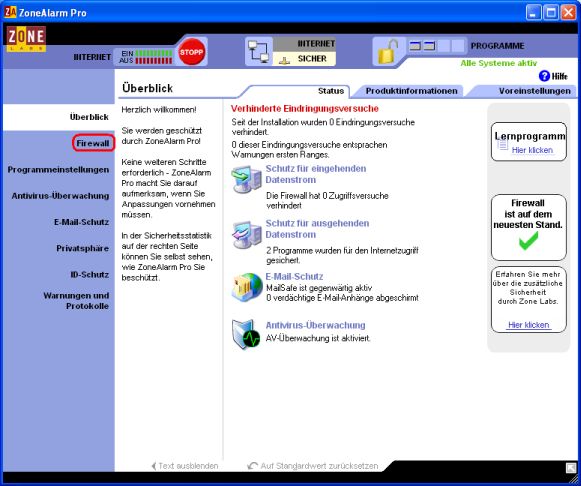Click the Antivirus-Überwachung shield icon
This screenshot has height=486, width=581.
click(x=246, y=334)
